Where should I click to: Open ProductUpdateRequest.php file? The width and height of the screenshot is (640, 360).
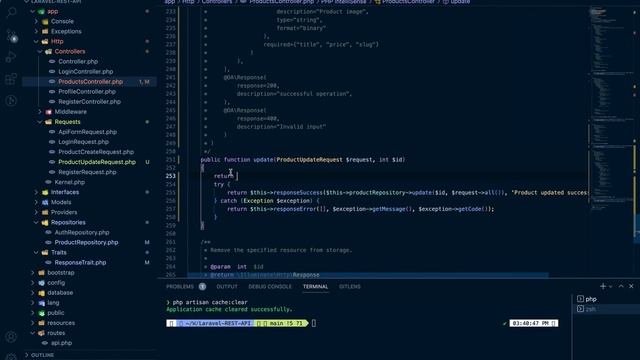[97, 162]
